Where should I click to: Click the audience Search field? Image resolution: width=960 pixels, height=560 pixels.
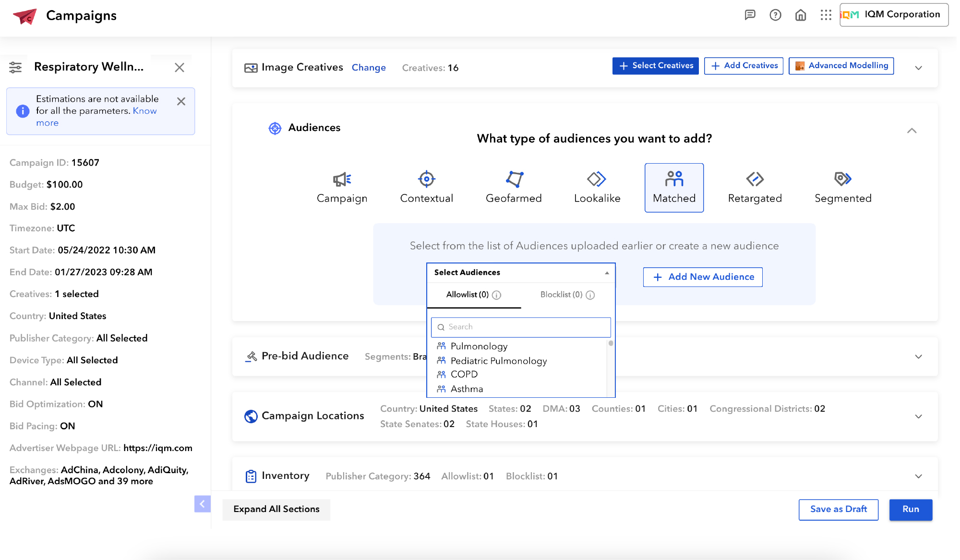click(521, 327)
